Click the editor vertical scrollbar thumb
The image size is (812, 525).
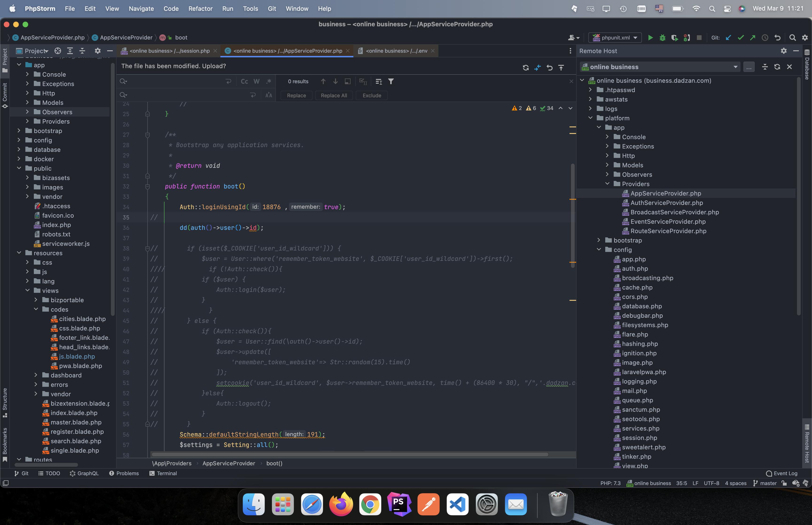pyautogui.click(x=573, y=216)
